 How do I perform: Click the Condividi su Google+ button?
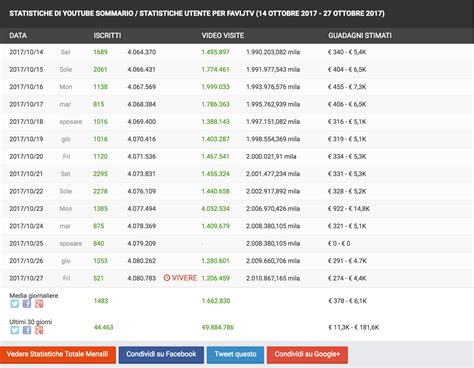click(307, 355)
